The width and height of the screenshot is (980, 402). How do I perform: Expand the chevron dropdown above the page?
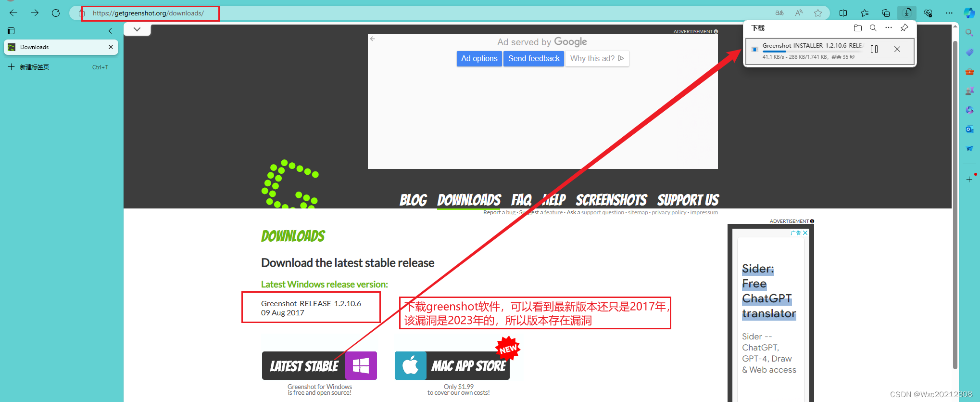pos(137,29)
